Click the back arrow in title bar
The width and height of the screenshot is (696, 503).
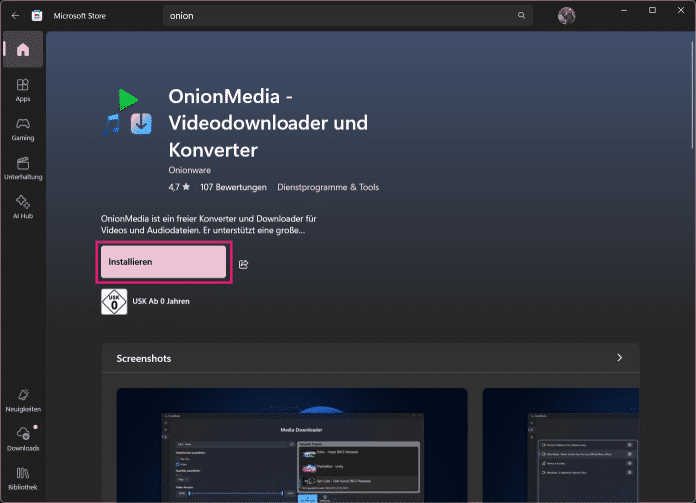(x=15, y=16)
